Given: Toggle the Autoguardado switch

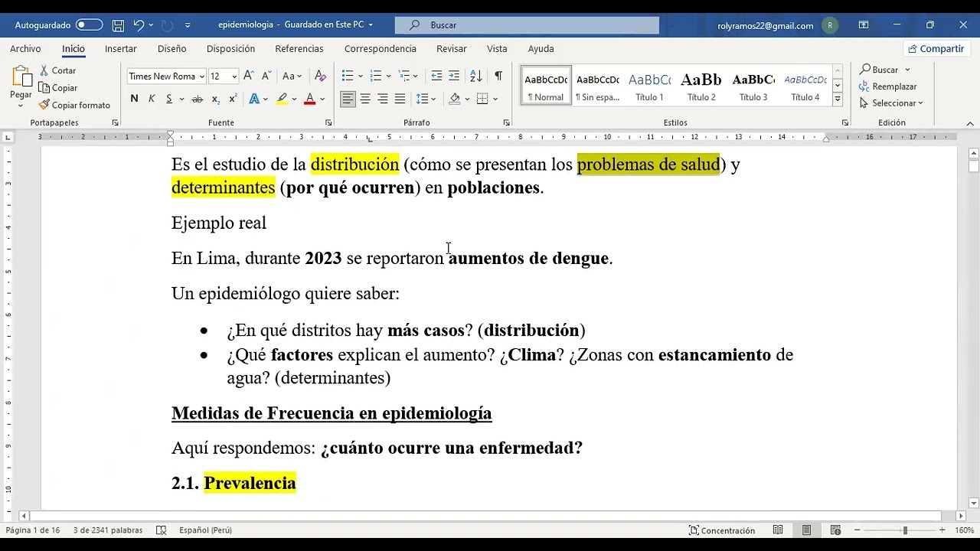Looking at the screenshot, I should tap(89, 25).
